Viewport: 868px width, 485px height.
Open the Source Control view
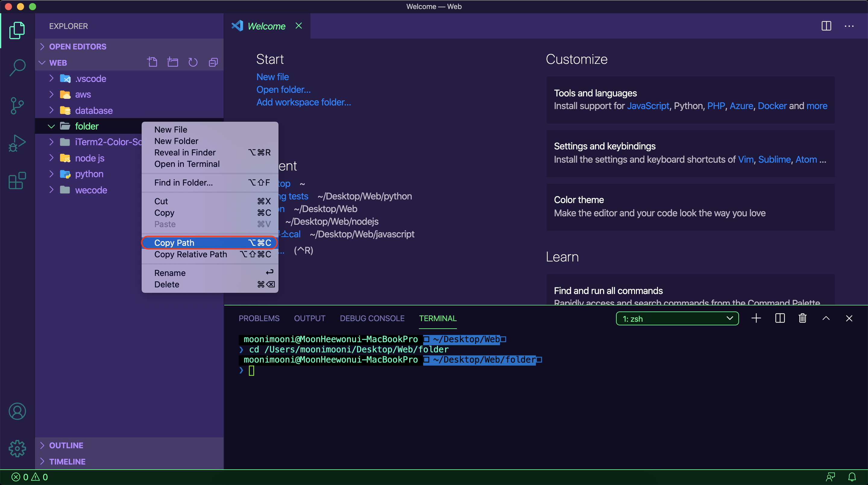tap(17, 105)
